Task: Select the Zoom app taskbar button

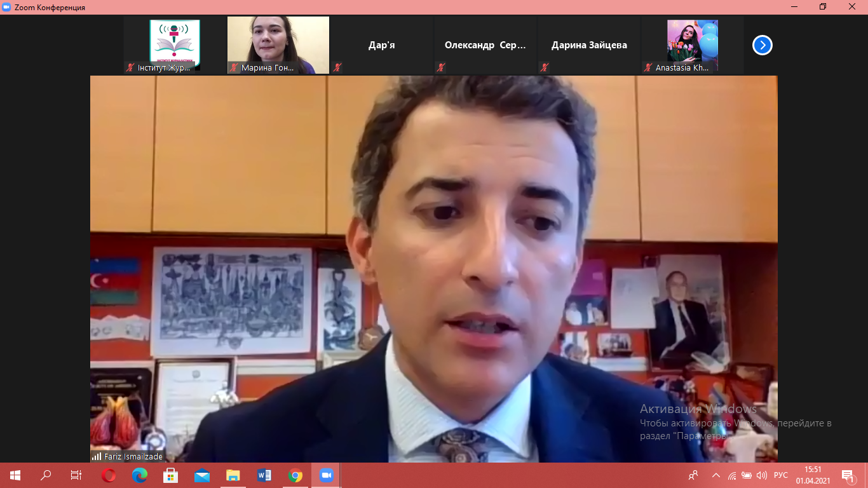Action: (x=327, y=475)
